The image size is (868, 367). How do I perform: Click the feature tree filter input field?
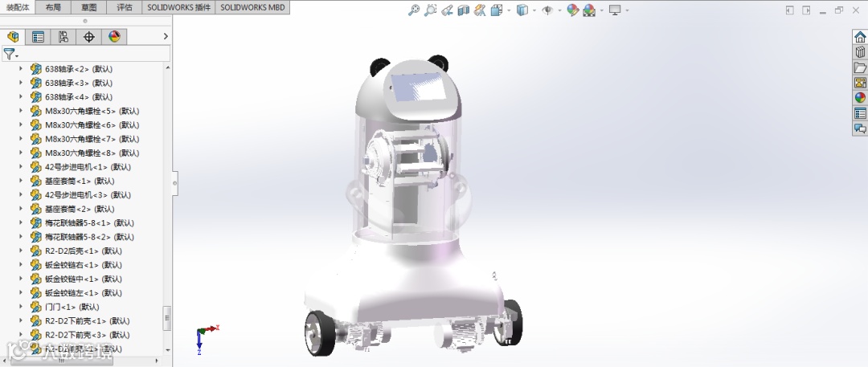tap(95, 54)
